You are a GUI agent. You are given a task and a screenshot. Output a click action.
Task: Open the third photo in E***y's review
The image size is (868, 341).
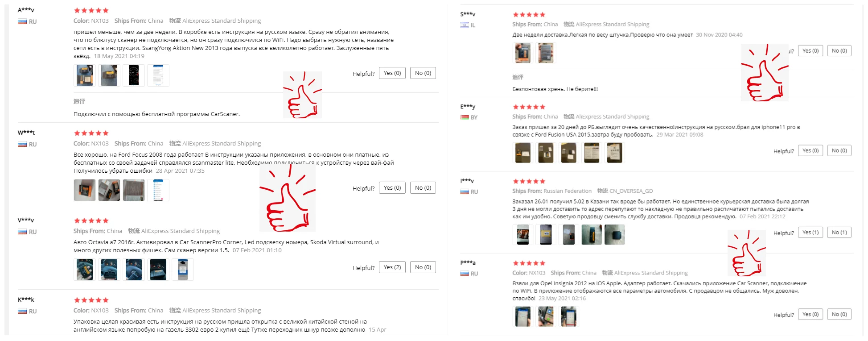point(569,153)
